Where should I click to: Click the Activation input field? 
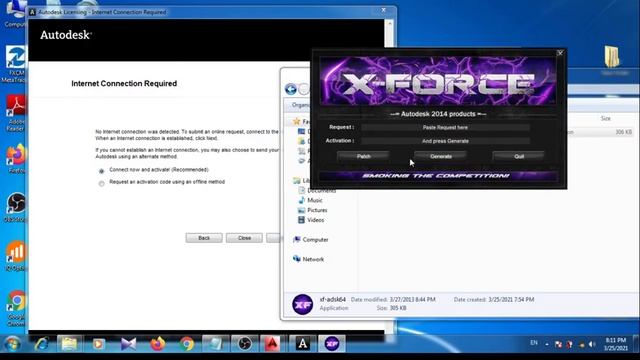coord(445,141)
